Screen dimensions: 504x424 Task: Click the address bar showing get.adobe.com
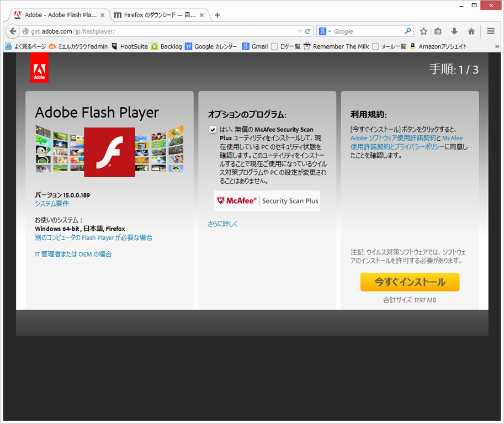pos(161,31)
